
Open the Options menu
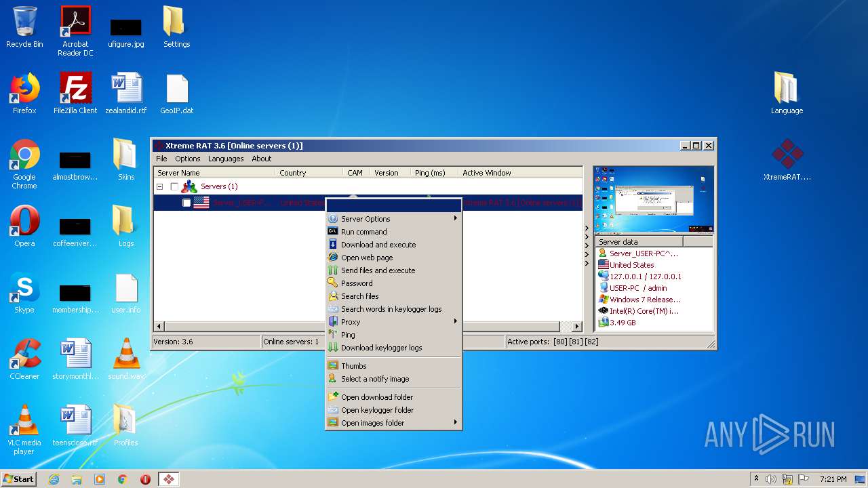188,159
